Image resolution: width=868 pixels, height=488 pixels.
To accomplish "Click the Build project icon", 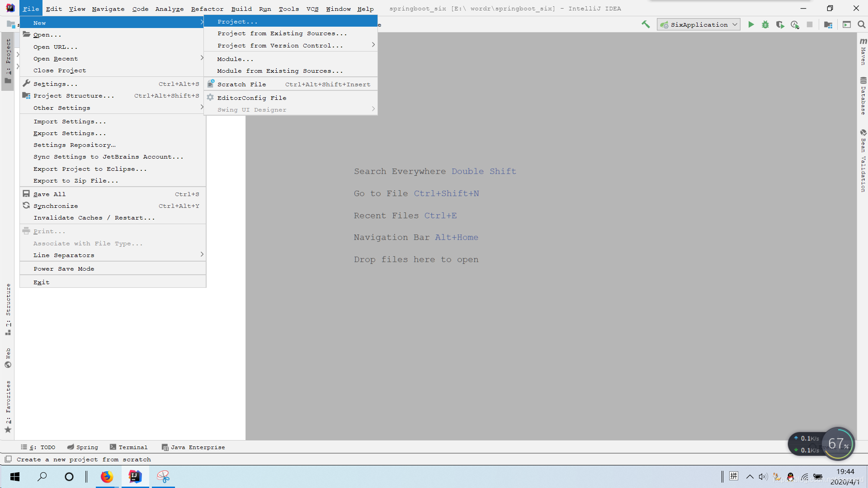I will click(646, 24).
